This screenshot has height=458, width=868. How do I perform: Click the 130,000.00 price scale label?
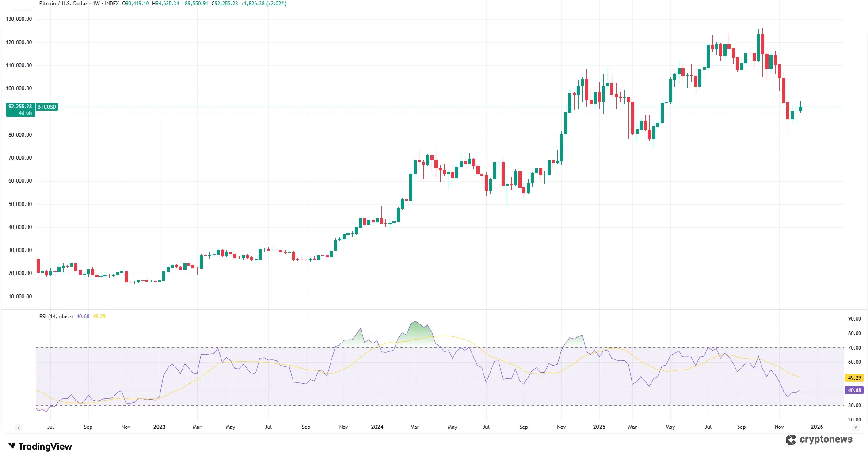pyautogui.click(x=20, y=19)
